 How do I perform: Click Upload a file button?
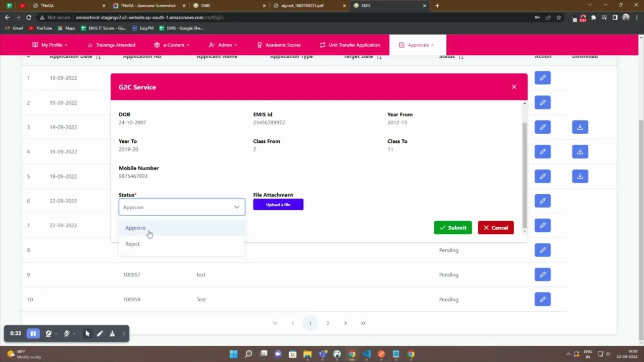[278, 205]
